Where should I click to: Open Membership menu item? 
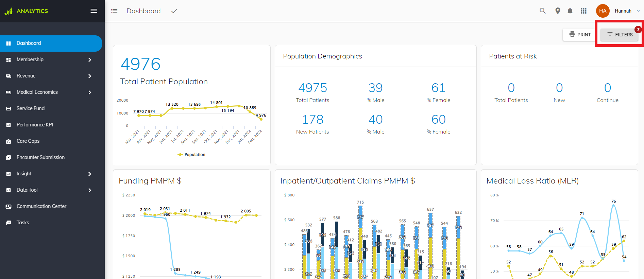point(51,60)
